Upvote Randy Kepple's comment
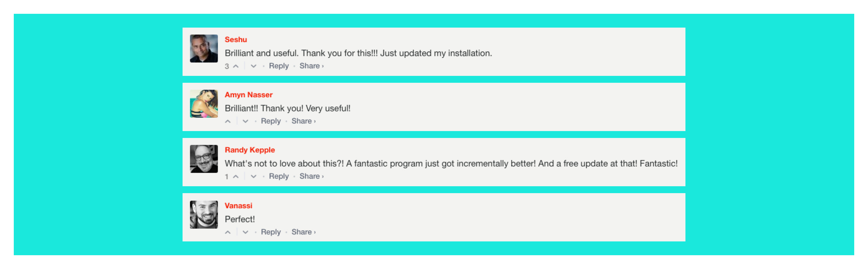This screenshot has height=269, width=868. (x=236, y=176)
